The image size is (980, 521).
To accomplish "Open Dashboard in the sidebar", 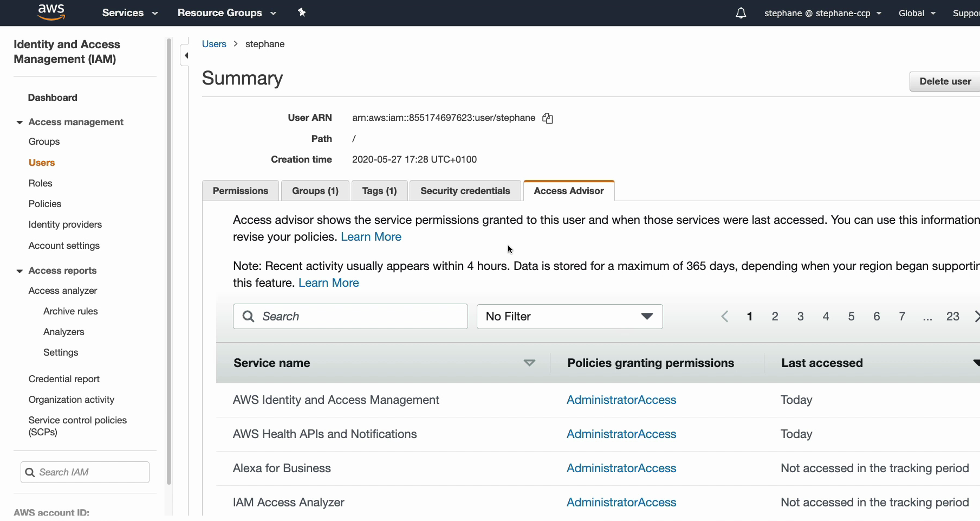I will pyautogui.click(x=53, y=98).
